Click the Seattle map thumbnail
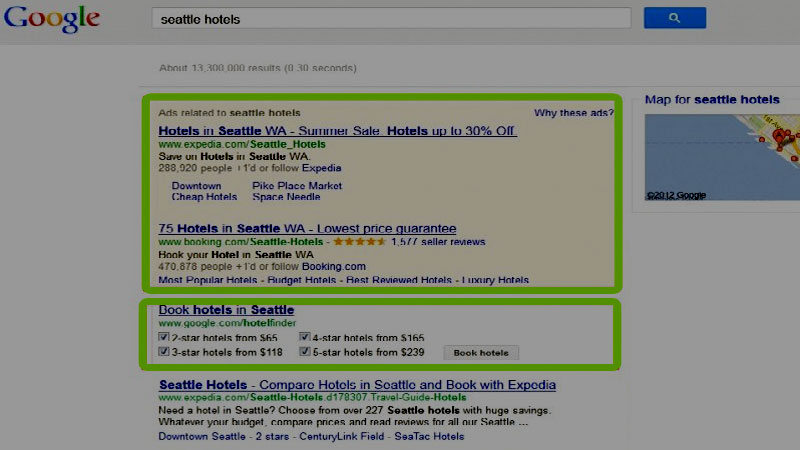The height and width of the screenshot is (450, 800). (722, 157)
